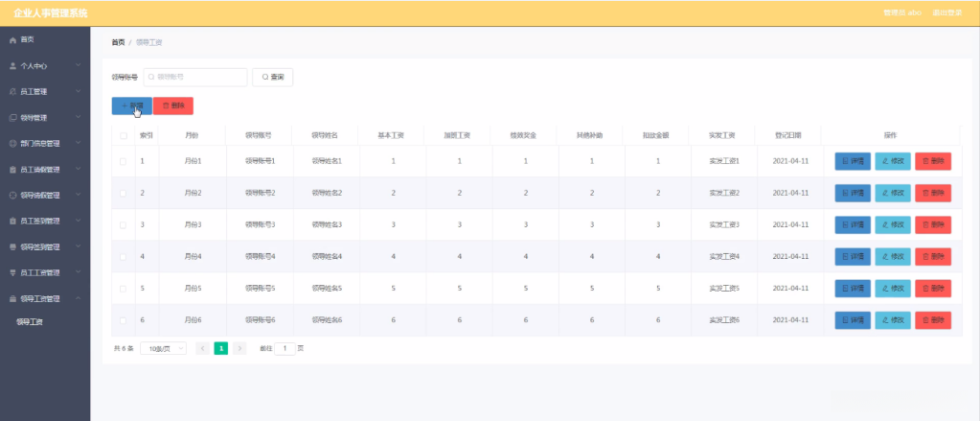The image size is (980, 421).
Task: Click the blue 新增 add button
Action: tap(132, 105)
